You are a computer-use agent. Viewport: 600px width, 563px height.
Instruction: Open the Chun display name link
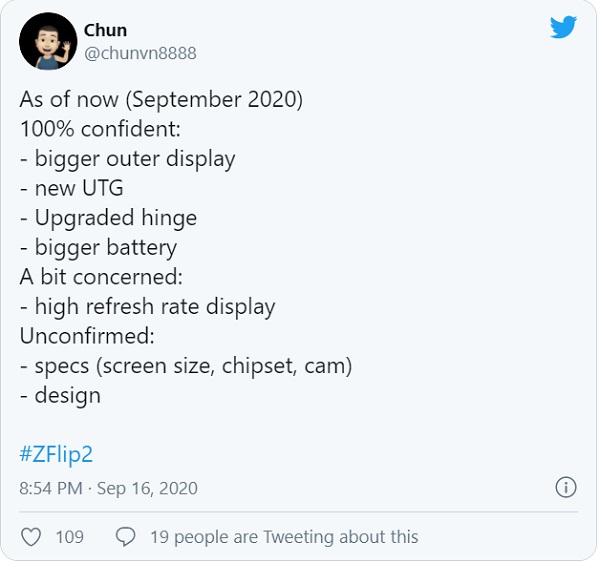(x=105, y=30)
